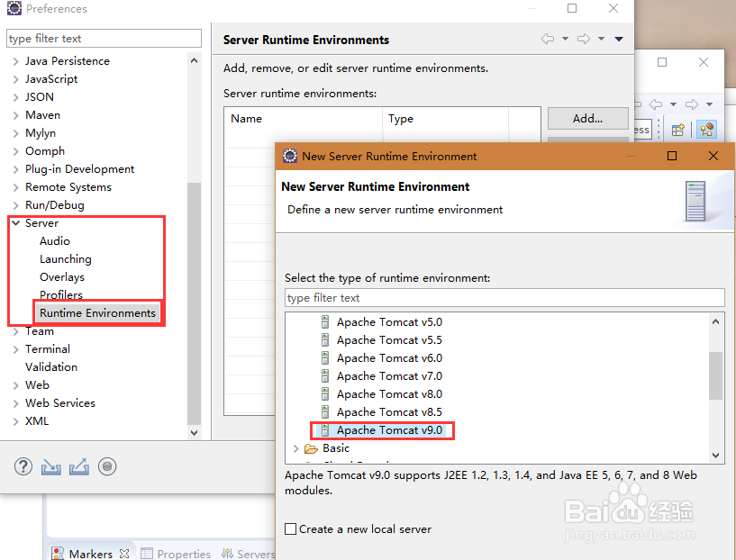Expand the JavaScript preferences node
Viewport: 736px width, 560px height.
16,79
